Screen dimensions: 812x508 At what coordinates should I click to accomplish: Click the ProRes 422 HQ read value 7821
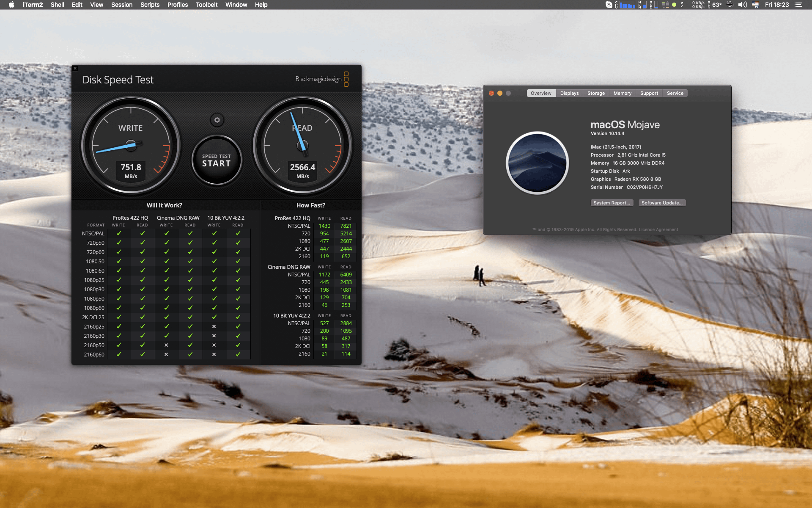[x=346, y=226]
